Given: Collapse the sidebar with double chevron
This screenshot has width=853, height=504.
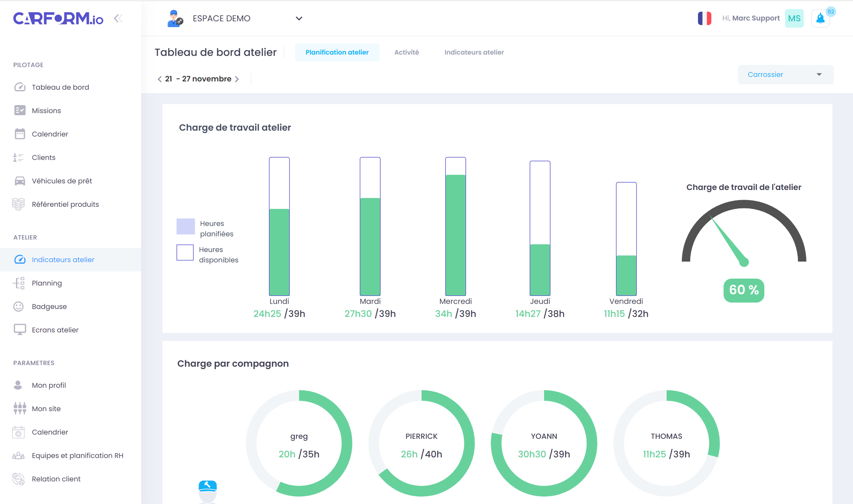Looking at the screenshot, I should click(x=118, y=18).
